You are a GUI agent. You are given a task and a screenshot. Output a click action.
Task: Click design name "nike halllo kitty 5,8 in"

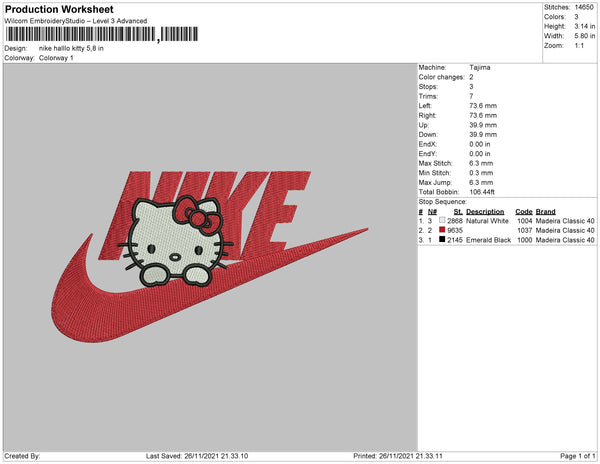[x=71, y=49]
